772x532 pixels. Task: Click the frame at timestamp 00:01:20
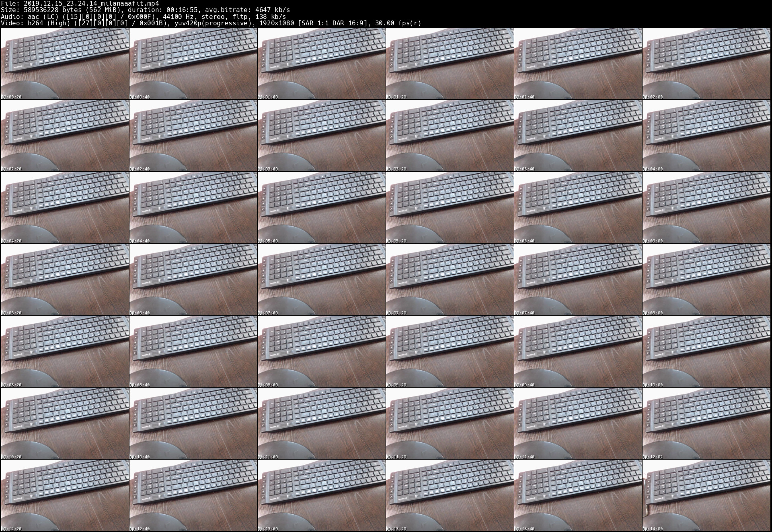click(x=450, y=64)
